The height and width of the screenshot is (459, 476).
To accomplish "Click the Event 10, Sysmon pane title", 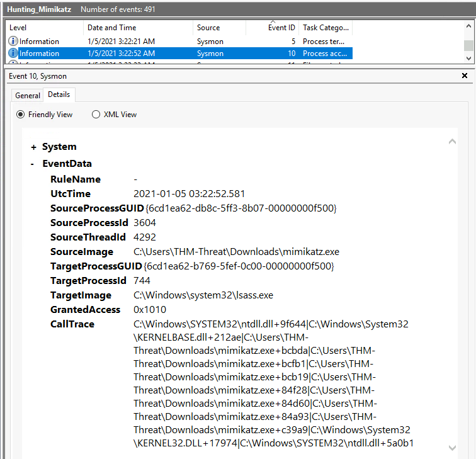I will [38, 76].
